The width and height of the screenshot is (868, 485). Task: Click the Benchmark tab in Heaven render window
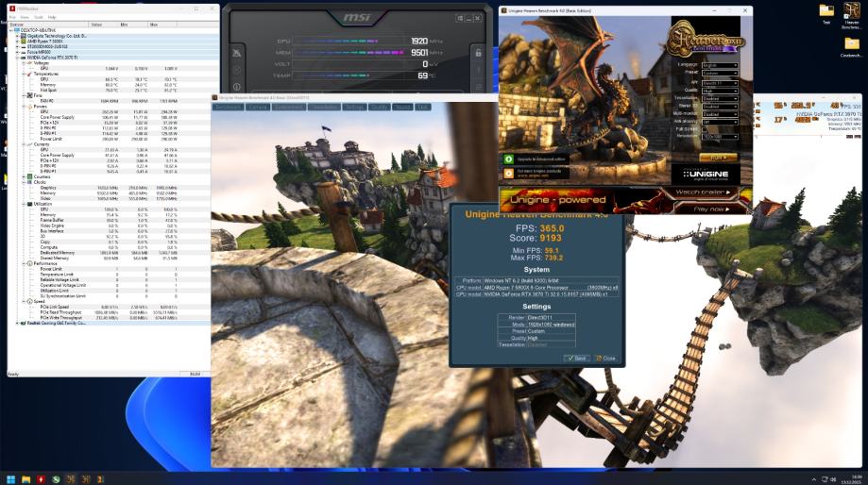pyautogui.click(x=229, y=107)
